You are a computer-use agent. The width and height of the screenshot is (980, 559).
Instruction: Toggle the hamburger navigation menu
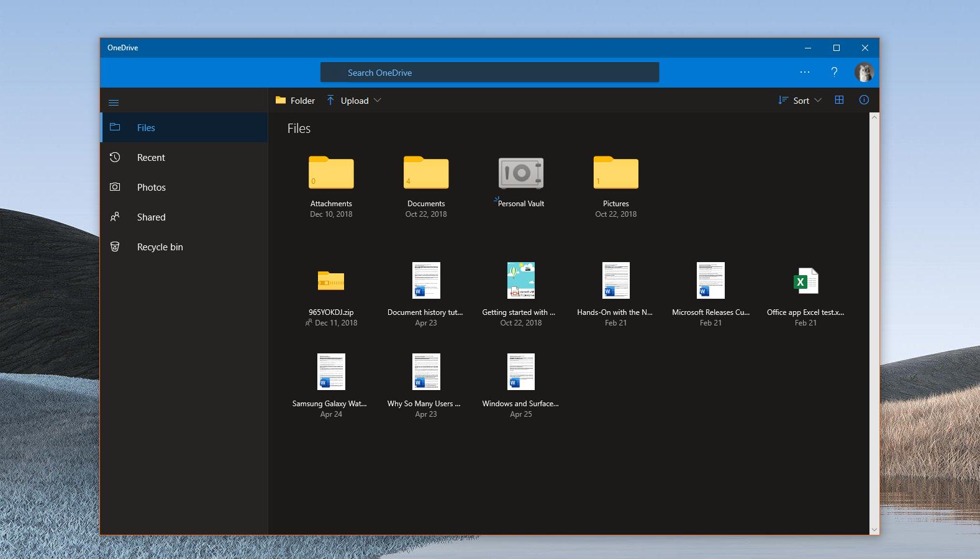[x=114, y=102]
